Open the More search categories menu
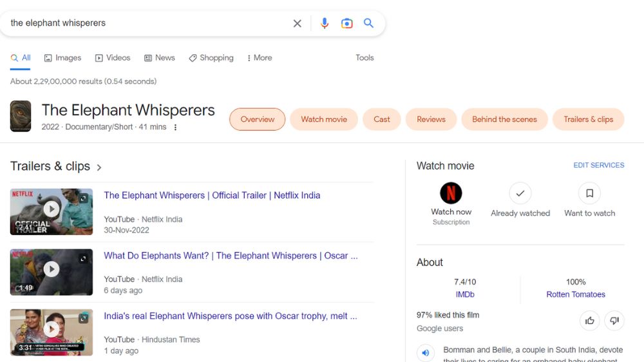The height and width of the screenshot is (362, 644). click(260, 58)
